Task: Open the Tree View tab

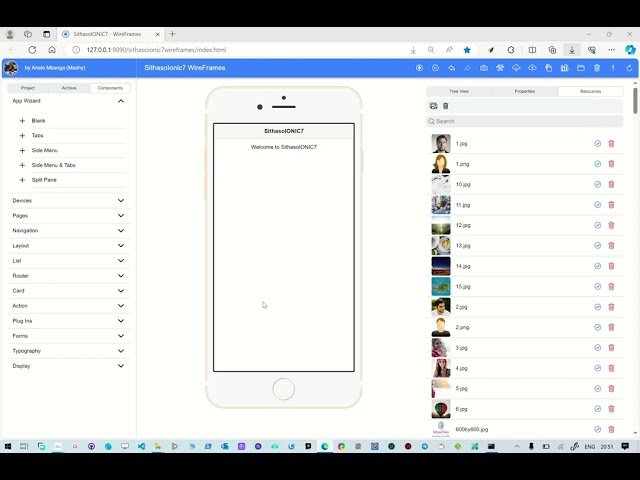Action: click(x=459, y=91)
